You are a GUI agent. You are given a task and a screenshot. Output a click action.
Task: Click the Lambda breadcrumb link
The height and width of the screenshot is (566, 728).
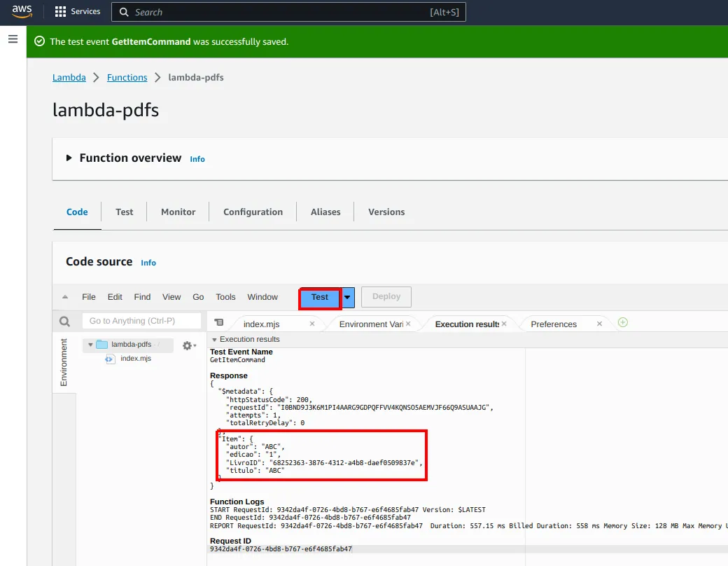[69, 78]
